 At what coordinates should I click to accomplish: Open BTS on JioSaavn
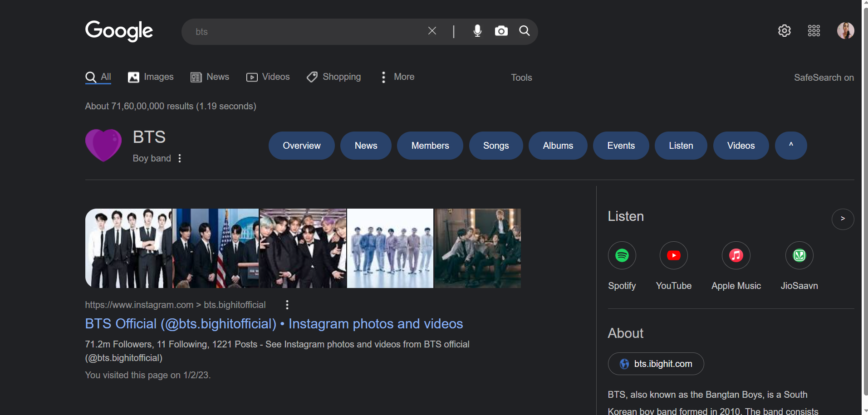point(799,255)
